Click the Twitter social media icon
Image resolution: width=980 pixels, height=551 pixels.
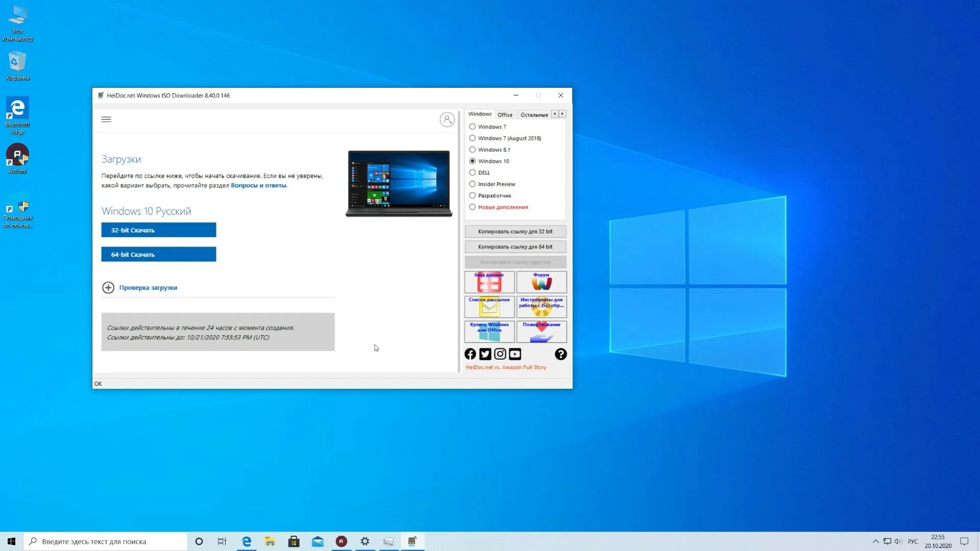click(485, 353)
